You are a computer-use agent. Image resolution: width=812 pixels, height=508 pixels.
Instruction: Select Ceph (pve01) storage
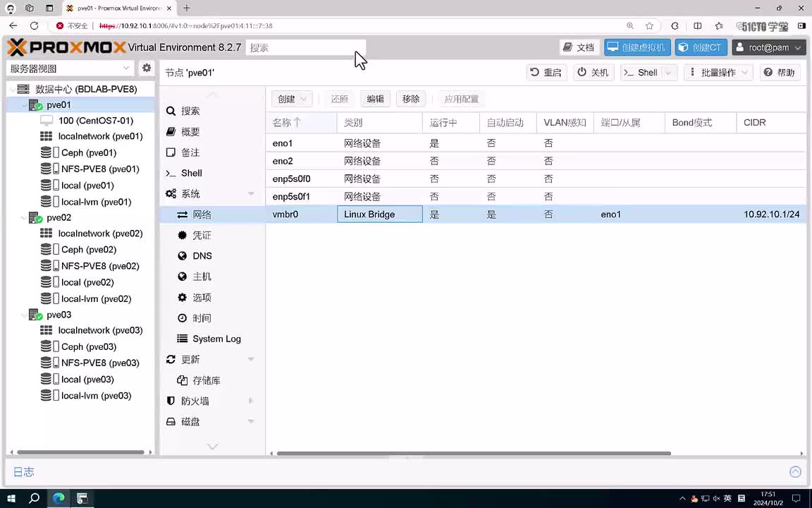click(89, 152)
